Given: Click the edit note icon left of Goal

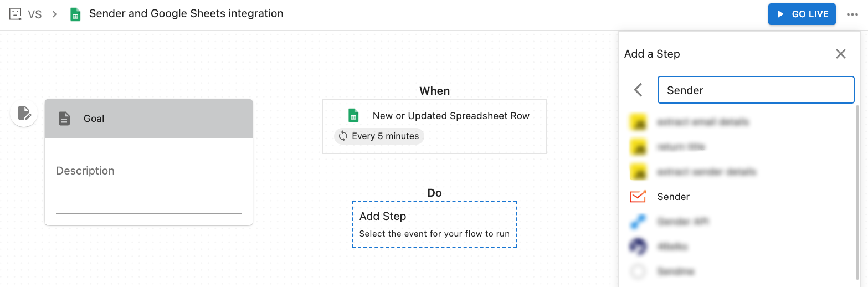Looking at the screenshot, I should [24, 113].
